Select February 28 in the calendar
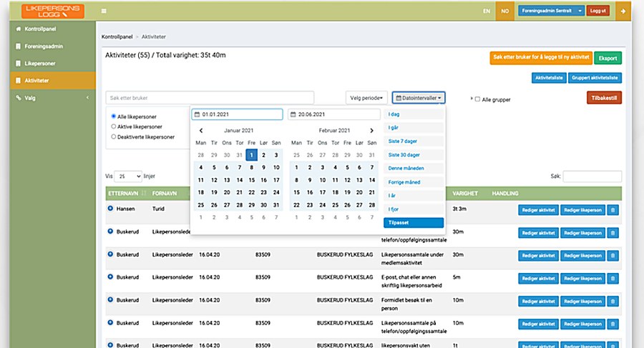644x348 pixels. 371,205
